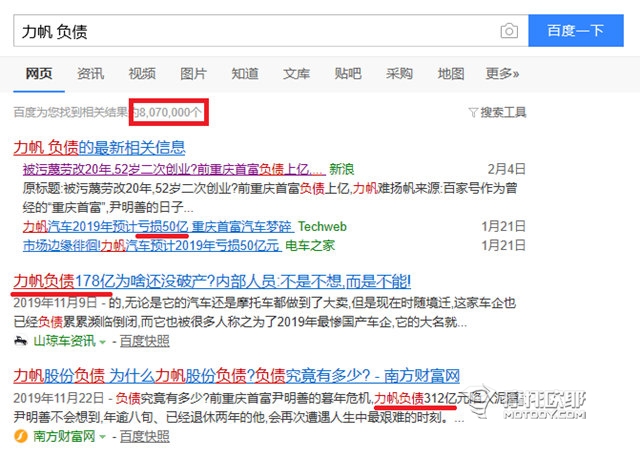The height and width of the screenshot is (458, 640).
Task: Click the Techweb source label
Action: [x=322, y=226]
